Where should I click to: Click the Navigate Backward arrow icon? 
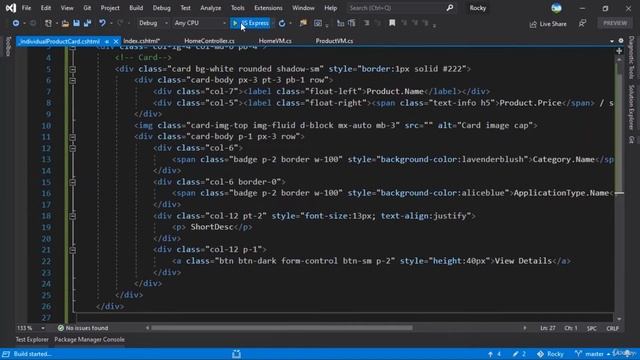16,23
